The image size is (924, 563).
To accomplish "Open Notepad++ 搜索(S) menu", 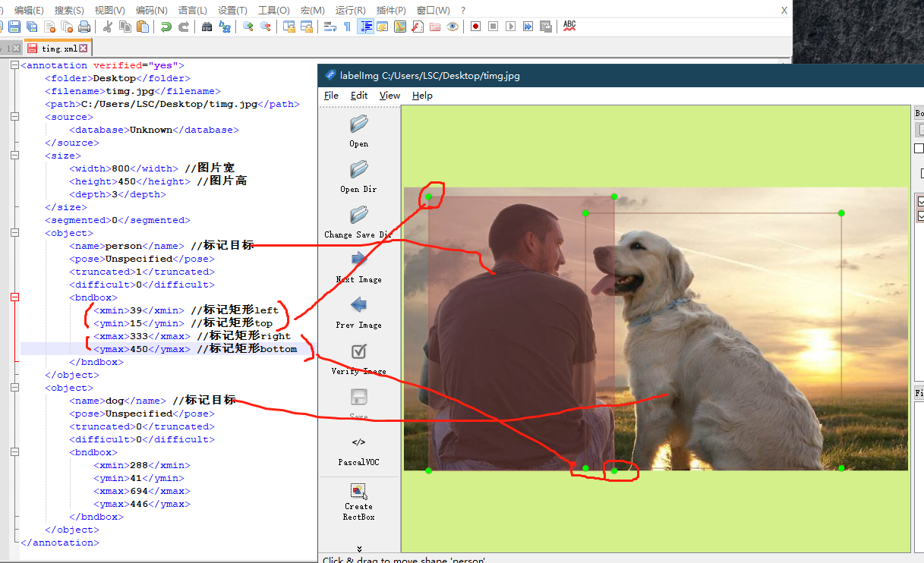I will coord(69,11).
